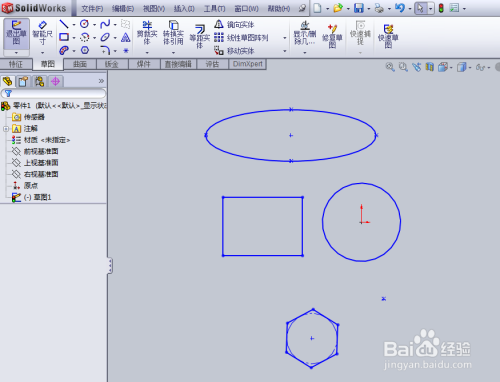This screenshot has width=500, height=382.
Task: Switch to the Sheet Metal tab
Action: [x=112, y=64]
